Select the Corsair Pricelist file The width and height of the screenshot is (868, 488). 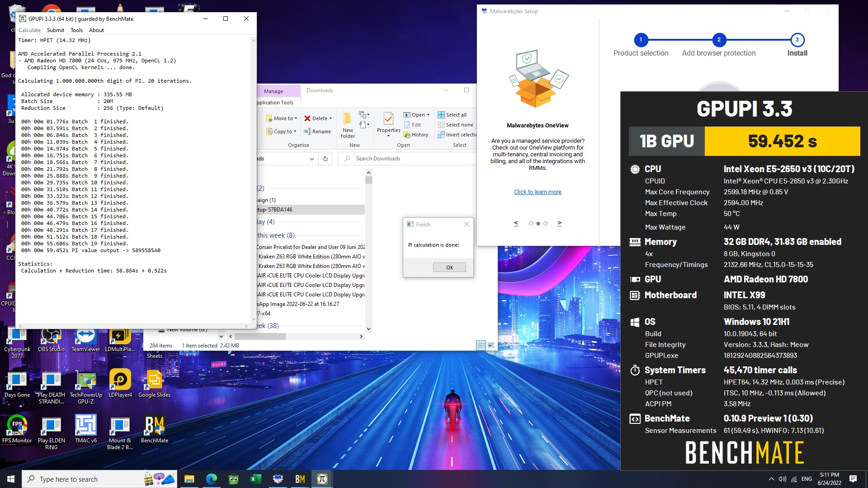point(311,247)
